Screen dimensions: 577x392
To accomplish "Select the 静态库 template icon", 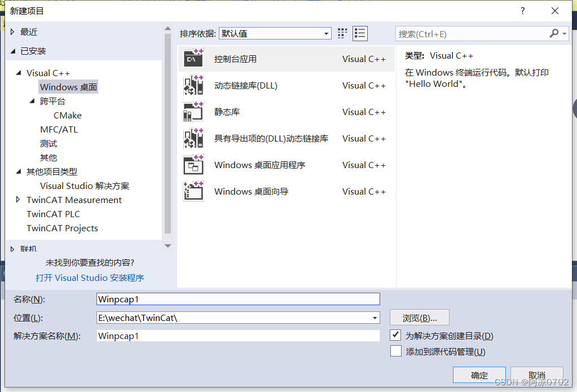I will [x=193, y=112].
